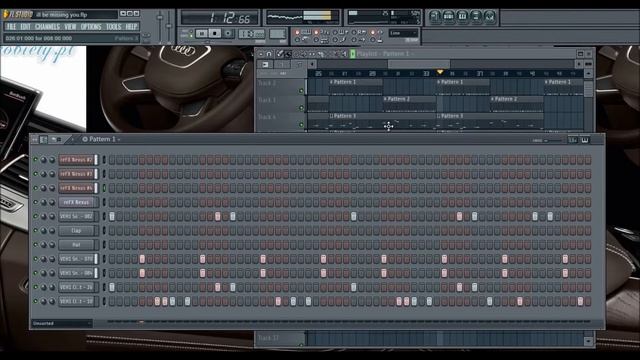Viewport: 640px width, 360px height.
Task: Open the FILE menu
Action: (x=11, y=27)
